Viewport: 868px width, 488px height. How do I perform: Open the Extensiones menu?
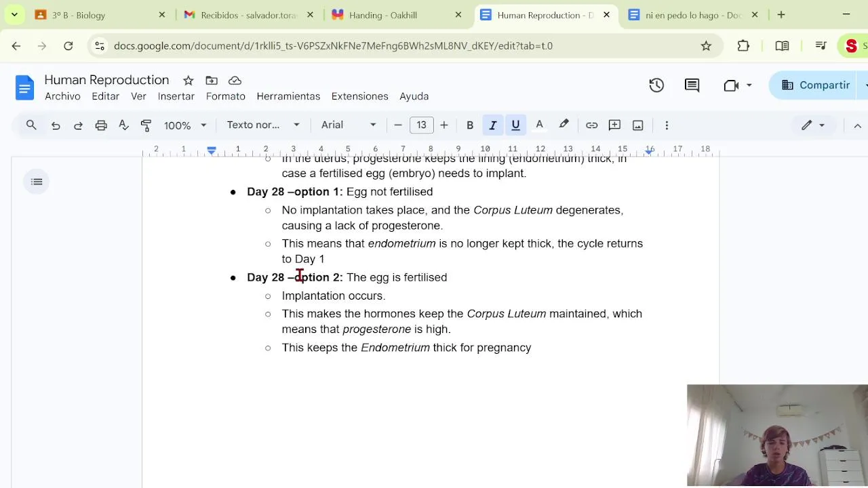coord(359,96)
